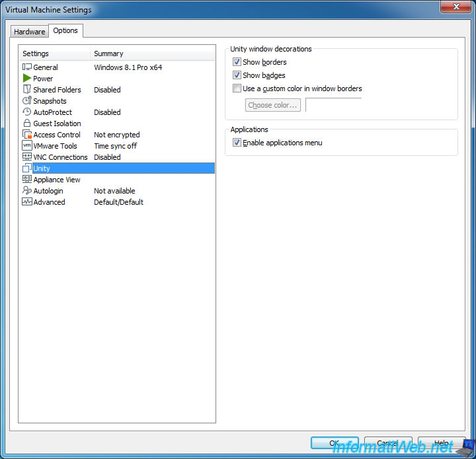The height and width of the screenshot is (459, 476).
Task: Open the Advanced settings entry
Action: click(49, 202)
